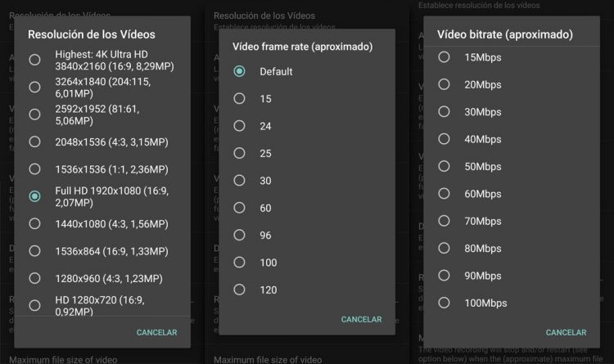Choose 3264x1840 video resolution option

34,87
